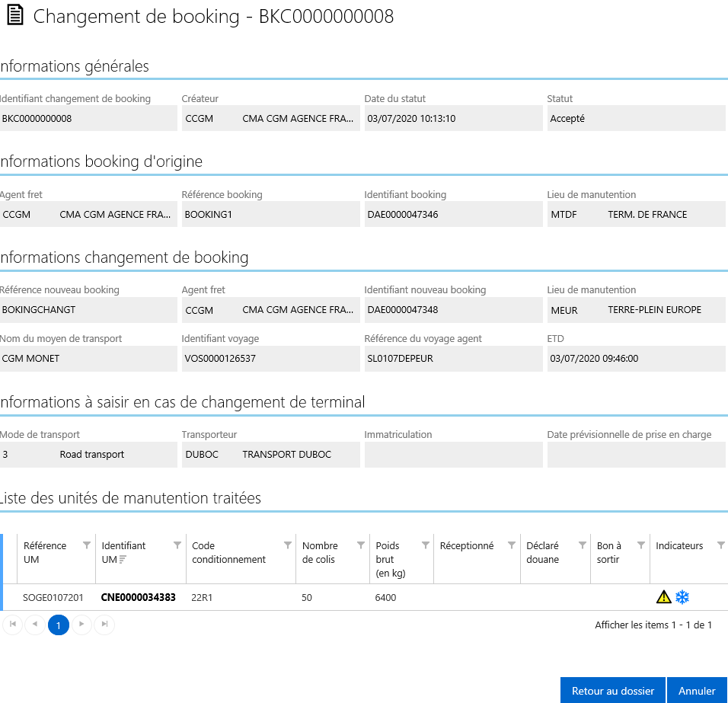The width and height of the screenshot is (728, 703).
Task: Open filter for Référence UM column
Action: point(87,545)
